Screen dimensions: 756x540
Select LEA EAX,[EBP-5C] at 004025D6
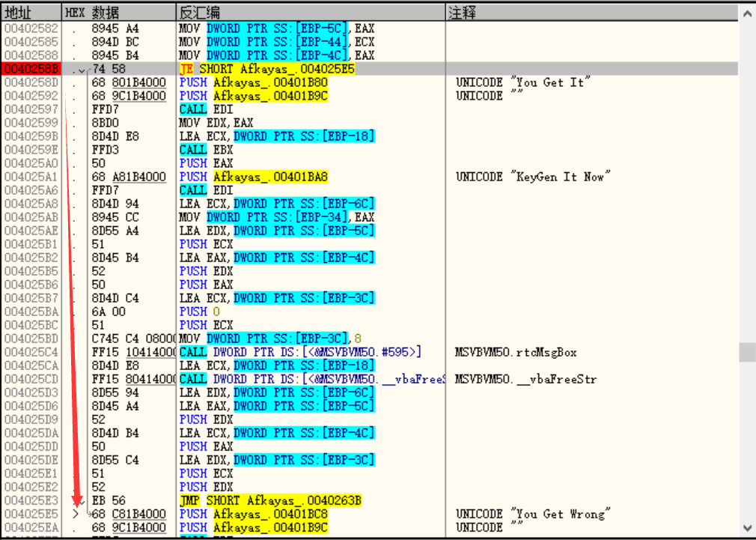[x=277, y=407]
